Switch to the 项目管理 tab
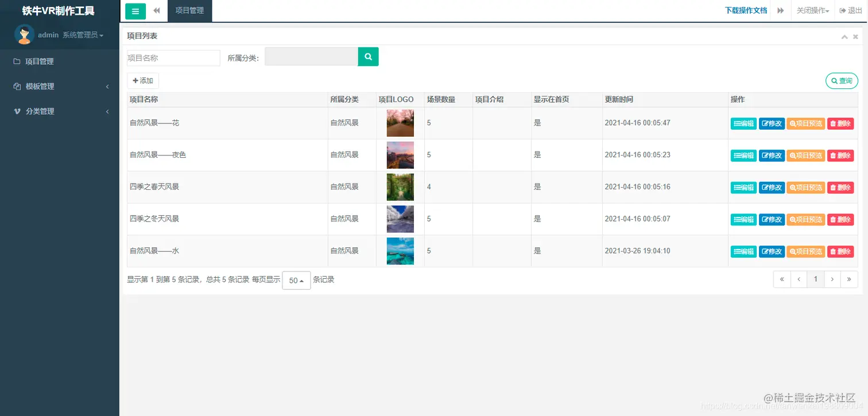This screenshot has width=868, height=416. (x=189, y=11)
